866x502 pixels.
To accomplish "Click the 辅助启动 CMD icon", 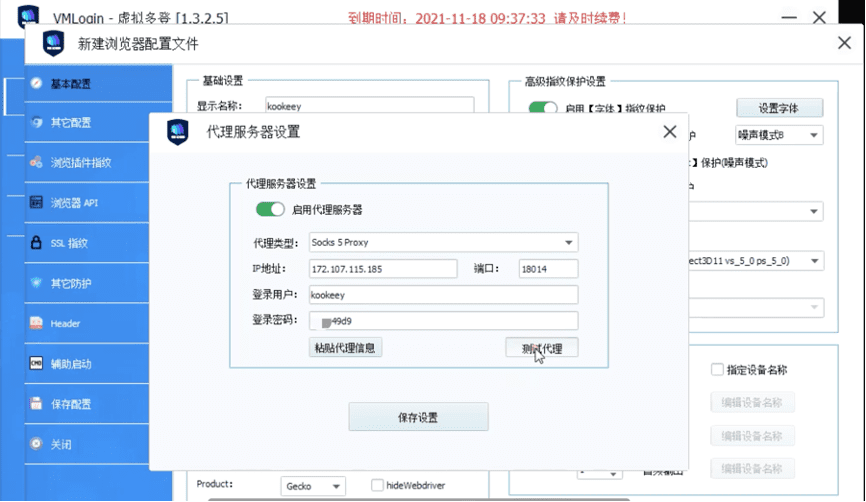I will pyautogui.click(x=36, y=363).
